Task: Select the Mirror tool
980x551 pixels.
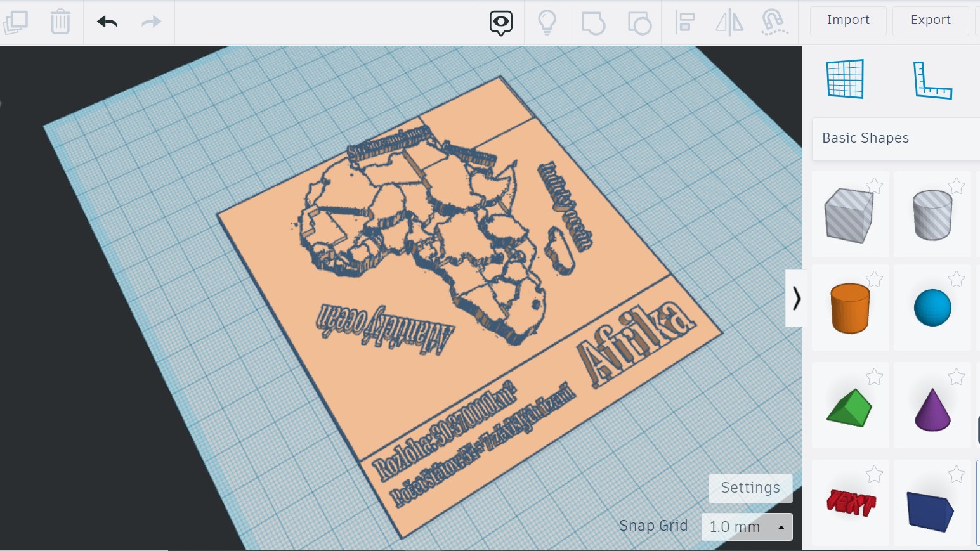Action: (x=729, y=23)
